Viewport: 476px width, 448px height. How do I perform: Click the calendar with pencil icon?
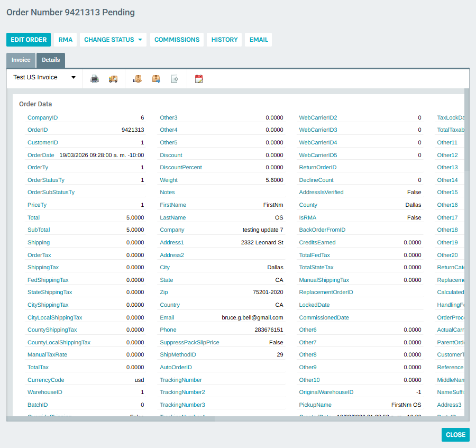click(199, 79)
